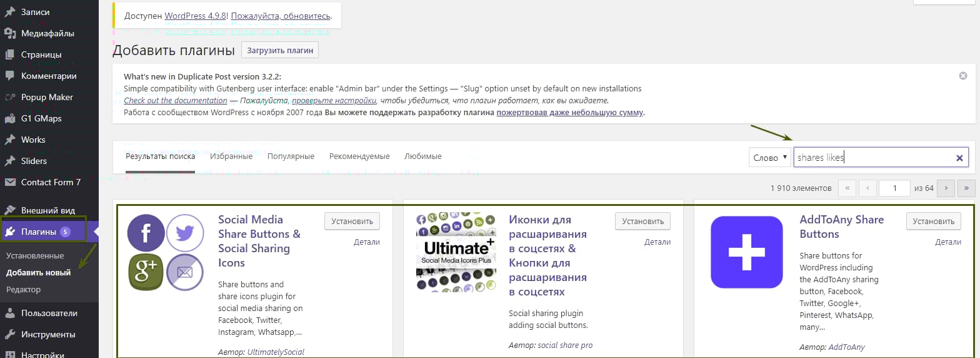980x358 pixels.
Task: Click the Popup Maker sidebar icon
Action: tap(10, 97)
